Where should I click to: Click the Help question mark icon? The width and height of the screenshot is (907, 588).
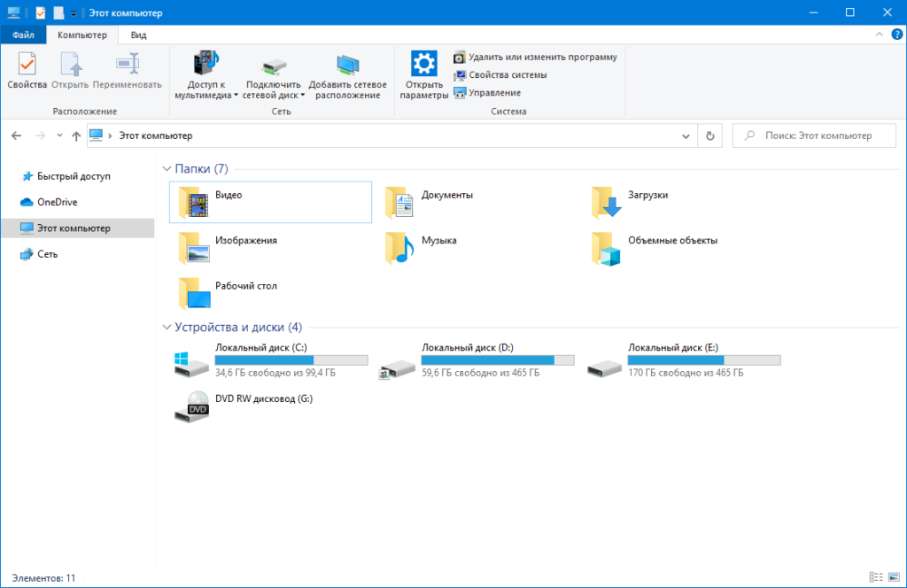[896, 35]
